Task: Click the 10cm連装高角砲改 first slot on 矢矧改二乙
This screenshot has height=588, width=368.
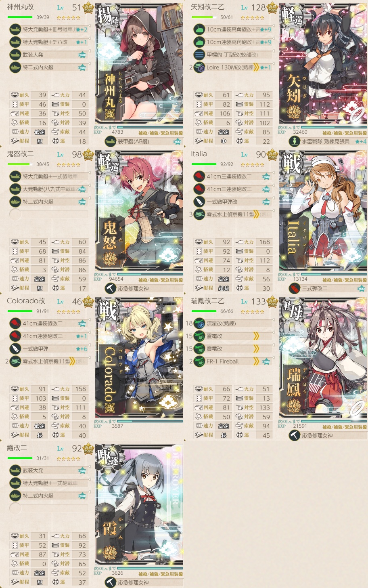Action: (x=232, y=29)
